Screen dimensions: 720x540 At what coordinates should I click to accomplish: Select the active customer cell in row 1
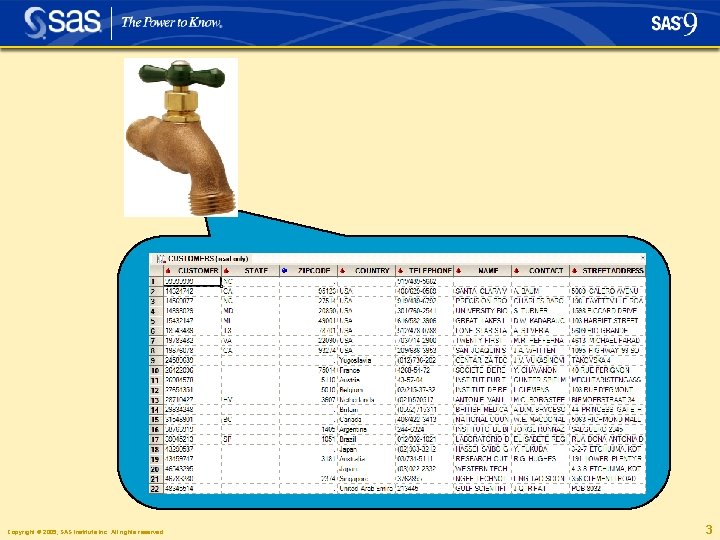[192, 281]
